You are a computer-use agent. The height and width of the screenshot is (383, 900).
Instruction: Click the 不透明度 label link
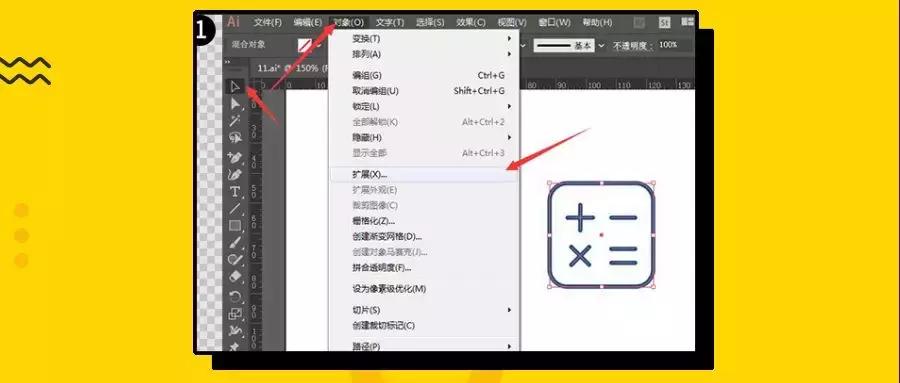point(633,45)
